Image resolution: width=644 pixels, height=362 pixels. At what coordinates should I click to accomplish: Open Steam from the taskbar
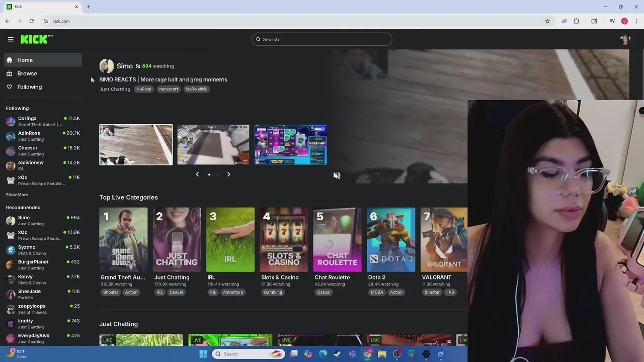tap(338, 354)
